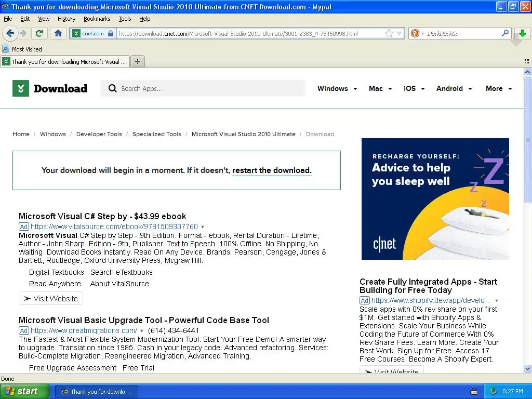Open Specialized Tools breadcrumb link
Image resolution: width=532 pixels, height=399 pixels.
pyautogui.click(x=157, y=134)
